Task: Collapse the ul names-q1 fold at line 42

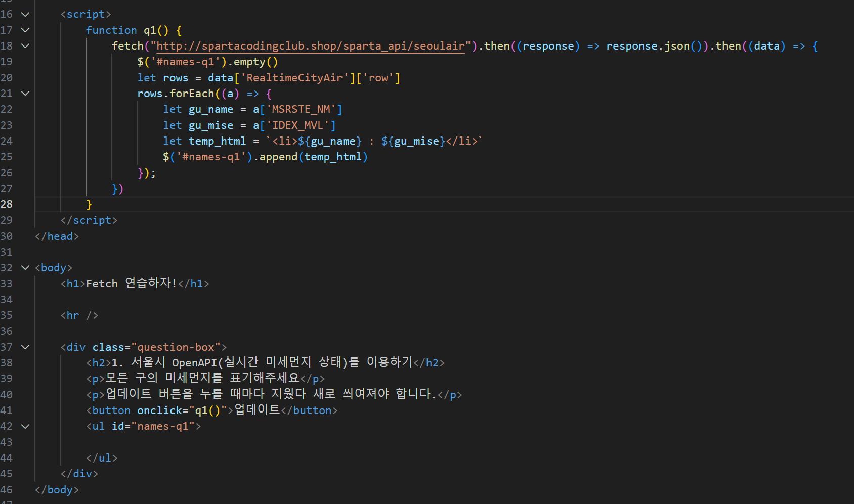Action: [25, 426]
